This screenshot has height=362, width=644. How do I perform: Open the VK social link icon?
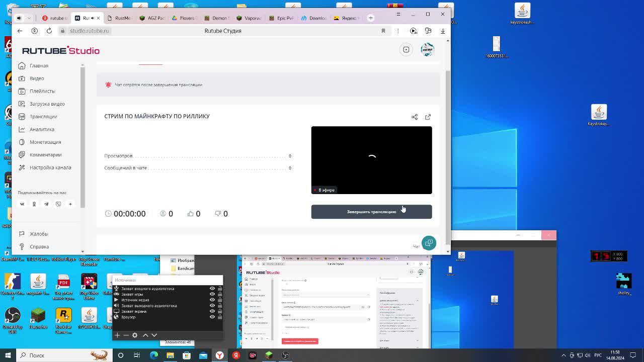22,204
